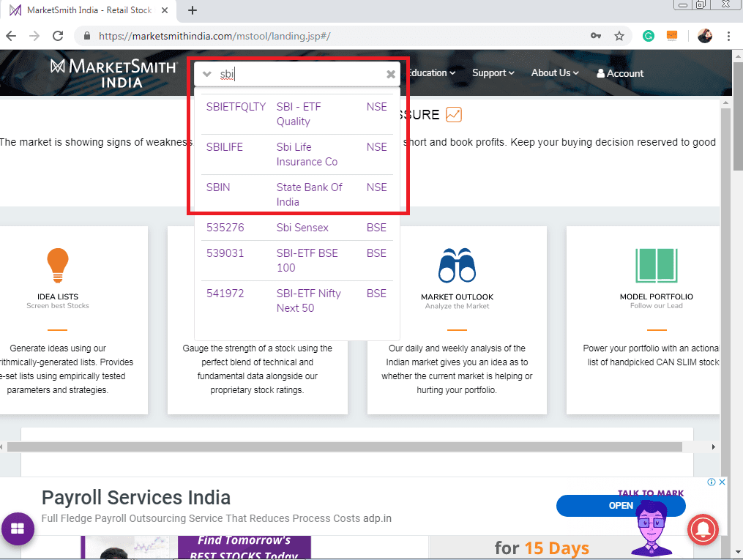Reload the page with refresh icon
The width and height of the screenshot is (743, 560).
pos(58,36)
